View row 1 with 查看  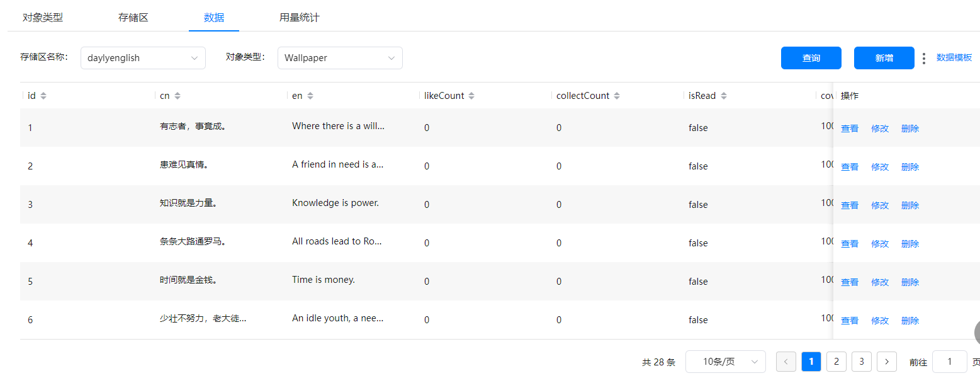(x=849, y=129)
